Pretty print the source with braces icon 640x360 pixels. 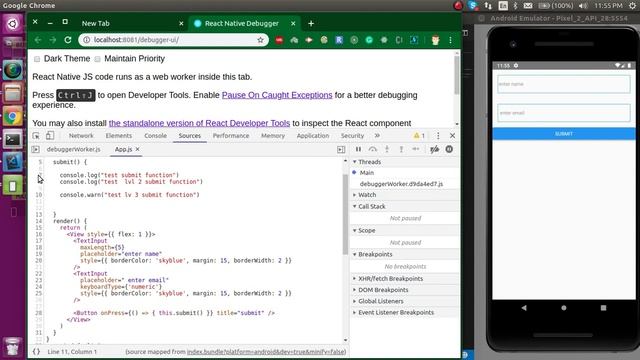36,351
